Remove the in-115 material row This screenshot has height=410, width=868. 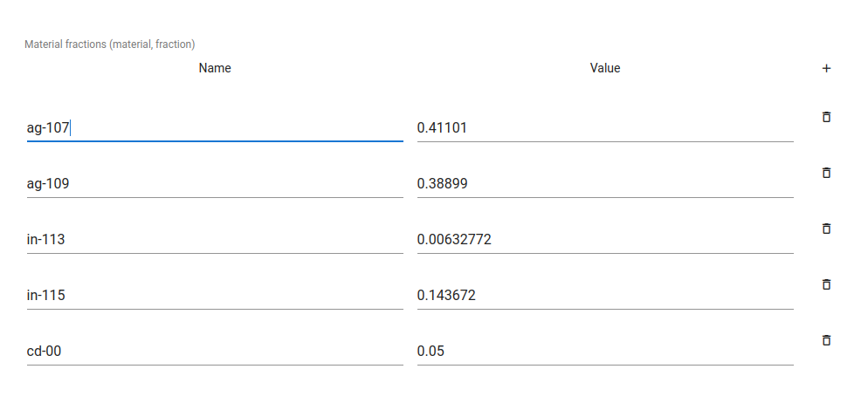pyautogui.click(x=826, y=284)
